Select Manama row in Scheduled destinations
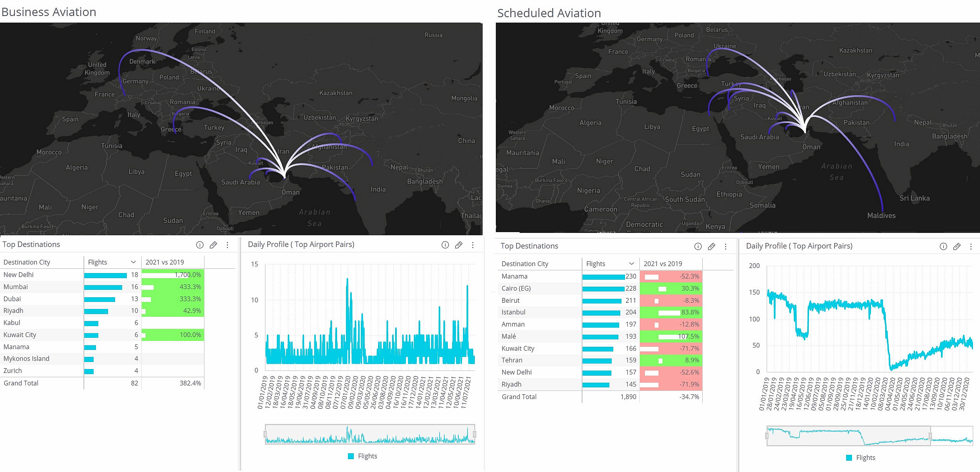This screenshot has height=472, width=980. click(x=600, y=276)
